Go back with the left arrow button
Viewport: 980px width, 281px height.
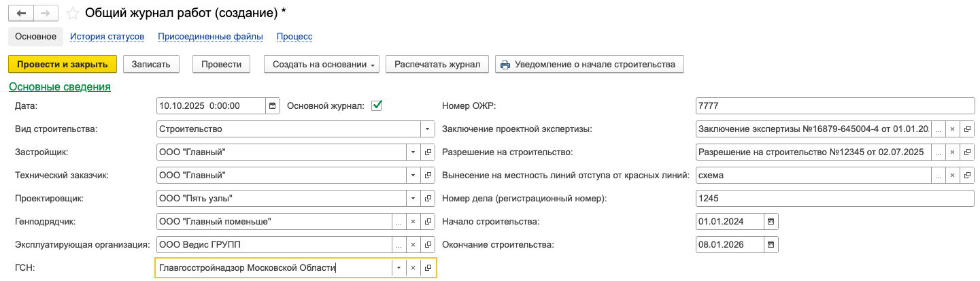tap(20, 14)
